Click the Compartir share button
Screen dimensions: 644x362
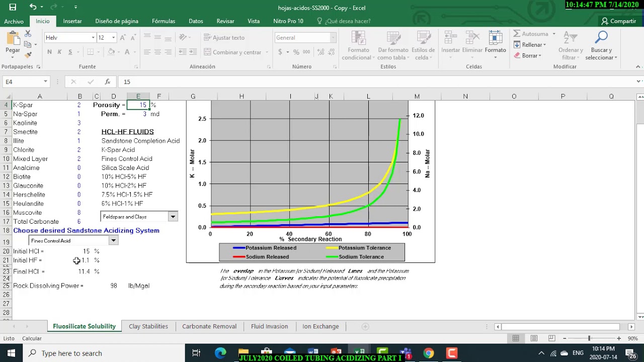point(619,21)
